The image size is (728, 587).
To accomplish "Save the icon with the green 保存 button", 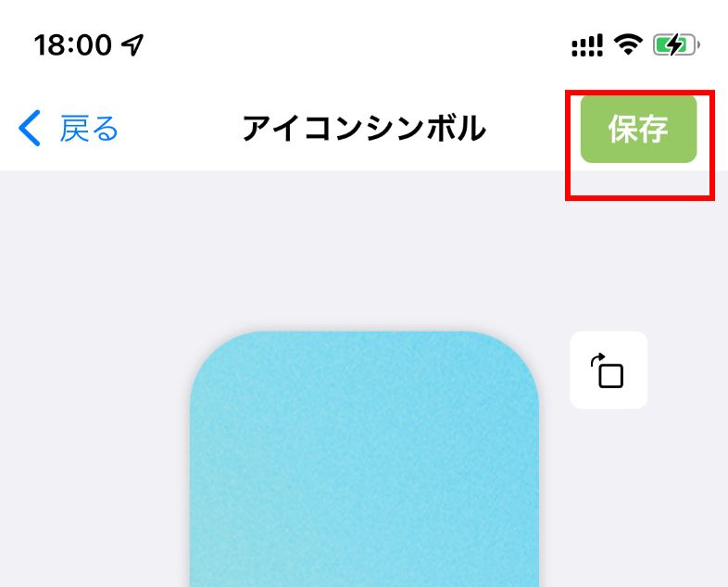I will coord(638,129).
